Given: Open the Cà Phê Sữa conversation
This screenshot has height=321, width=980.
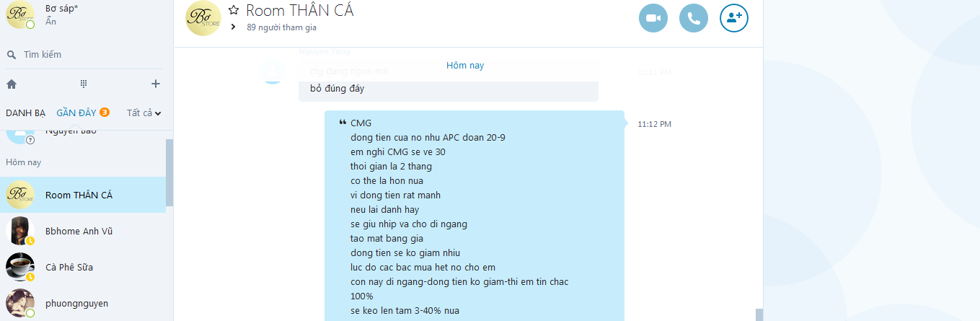Looking at the screenshot, I should pyautogui.click(x=83, y=267).
